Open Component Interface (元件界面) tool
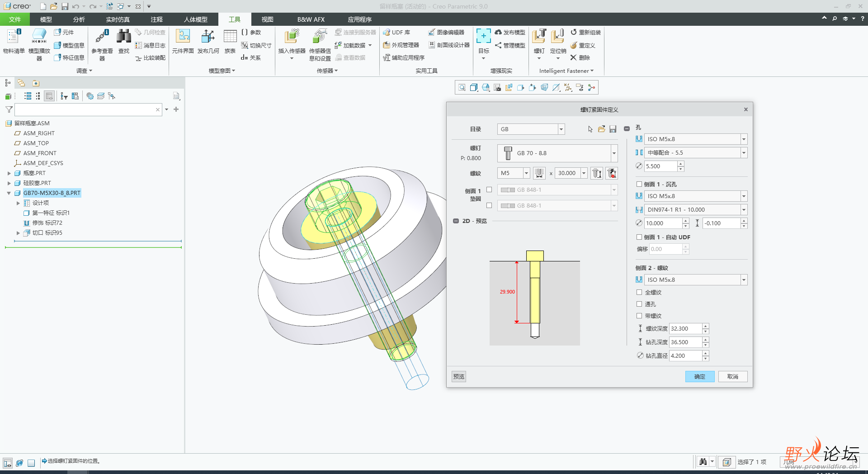 tap(183, 42)
